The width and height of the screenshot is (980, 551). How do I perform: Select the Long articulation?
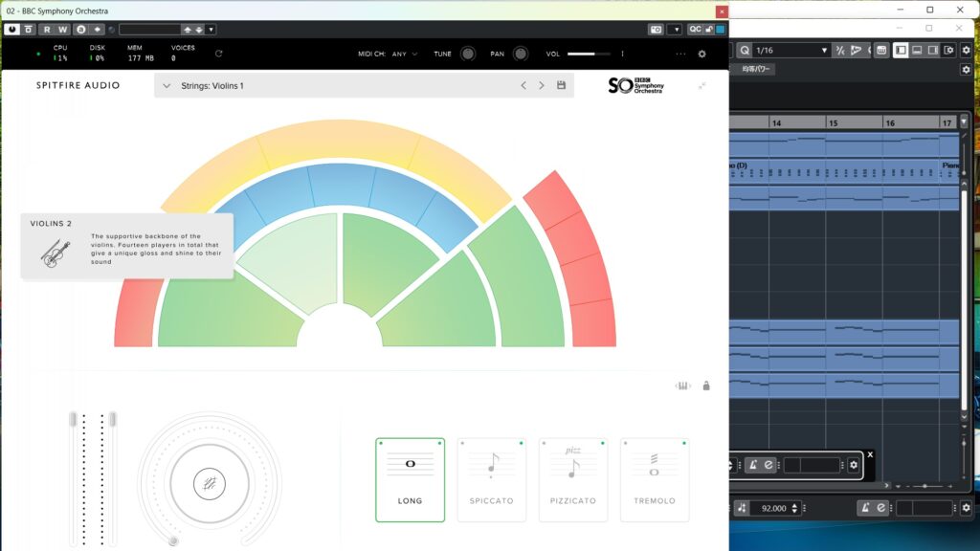410,479
